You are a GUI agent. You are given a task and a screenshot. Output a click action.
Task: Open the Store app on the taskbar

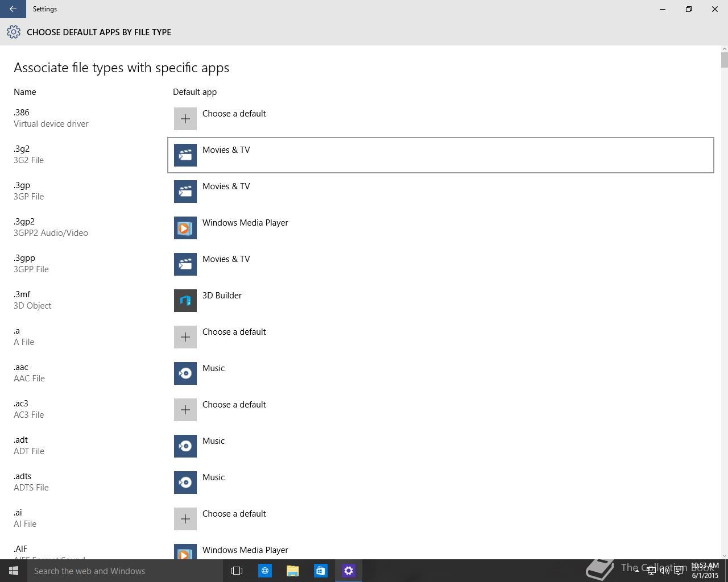coord(321,571)
